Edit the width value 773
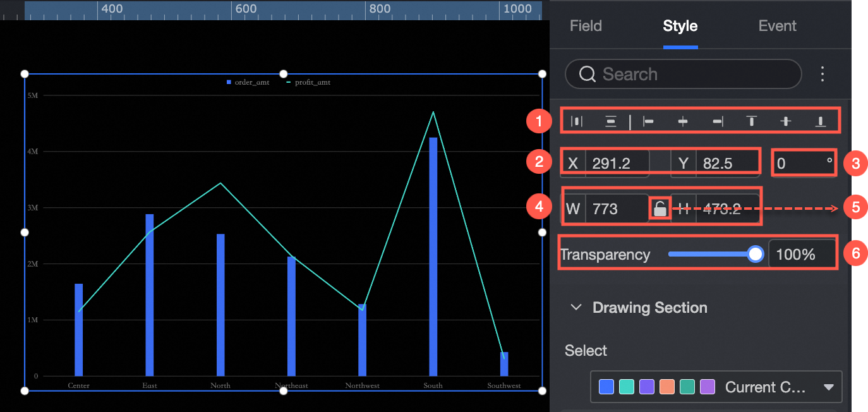Viewport: 868px width, 412px height. point(617,209)
